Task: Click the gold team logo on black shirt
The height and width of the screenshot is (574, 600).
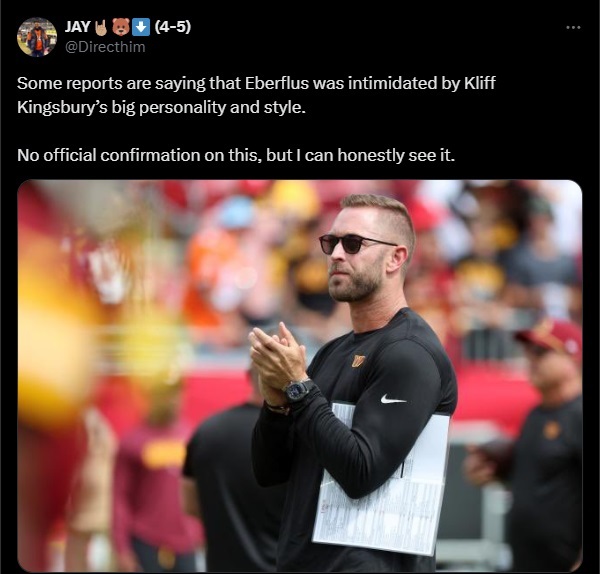Action: point(358,361)
